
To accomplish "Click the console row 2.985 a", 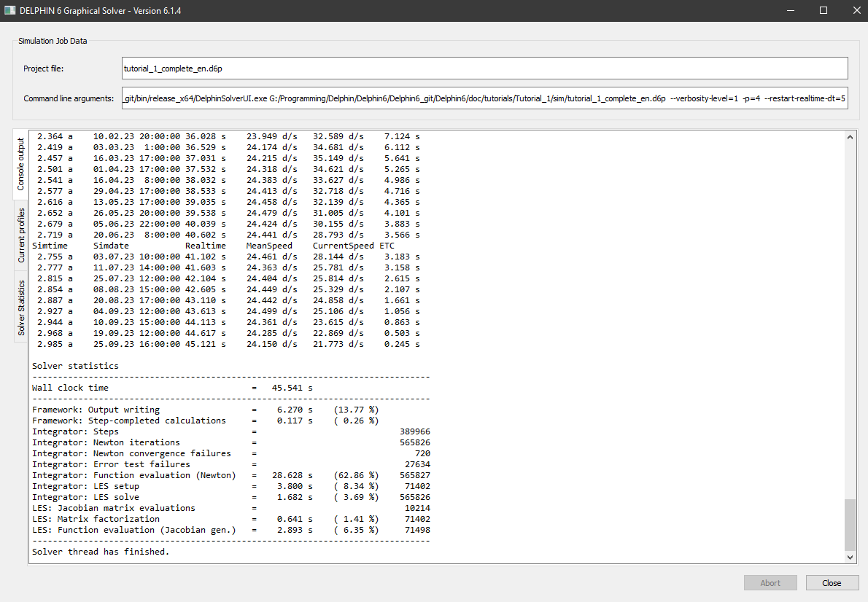I will [228, 344].
